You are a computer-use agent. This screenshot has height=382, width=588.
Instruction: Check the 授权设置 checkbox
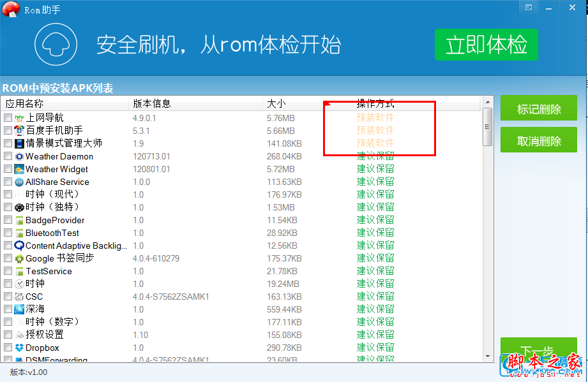8,334
